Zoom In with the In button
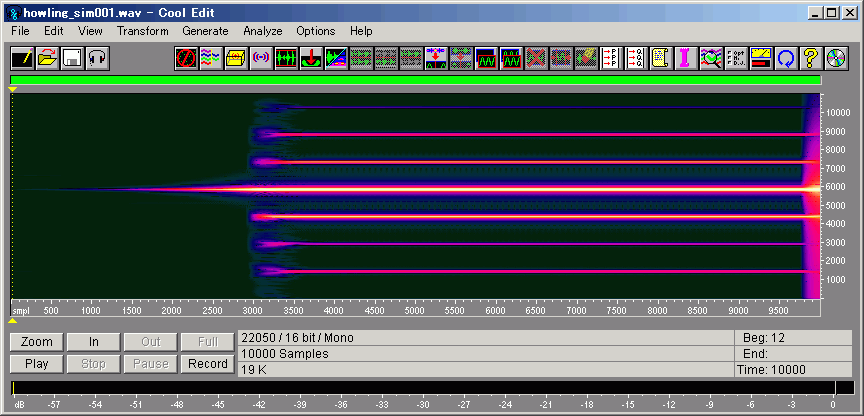 pos(94,342)
